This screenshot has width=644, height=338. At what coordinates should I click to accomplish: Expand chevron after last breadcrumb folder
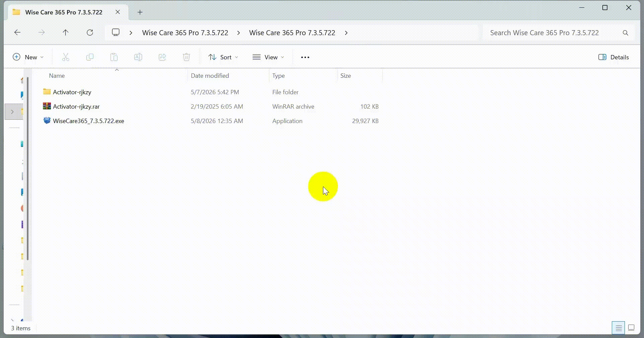(346, 33)
